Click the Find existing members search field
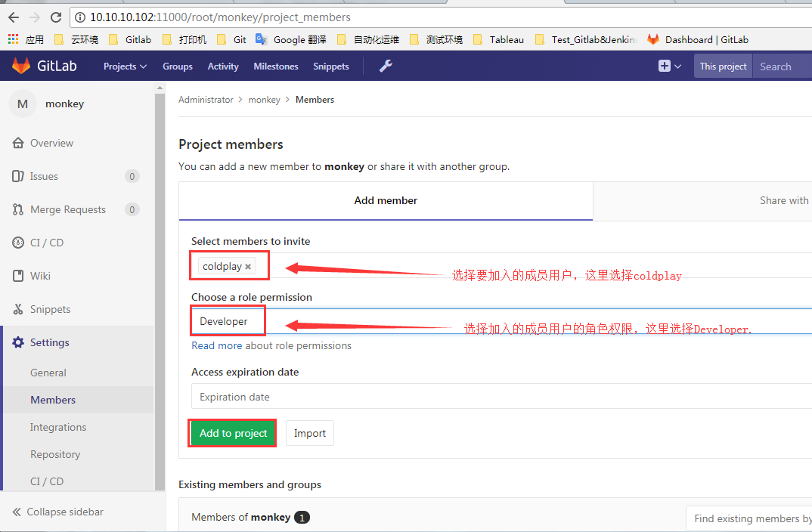This screenshot has width=812, height=532. pyautogui.click(x=748, y=518)
